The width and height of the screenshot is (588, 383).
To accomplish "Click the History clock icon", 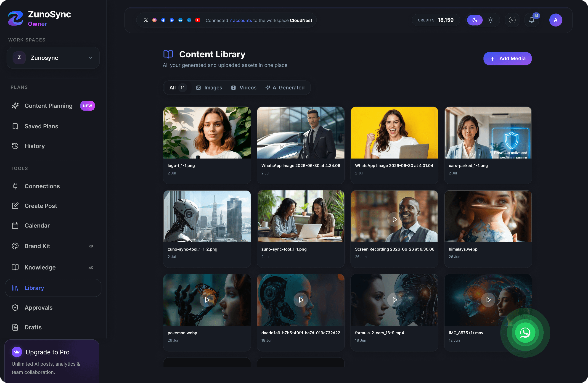I will pyautogui.click(x=15, y=146).
